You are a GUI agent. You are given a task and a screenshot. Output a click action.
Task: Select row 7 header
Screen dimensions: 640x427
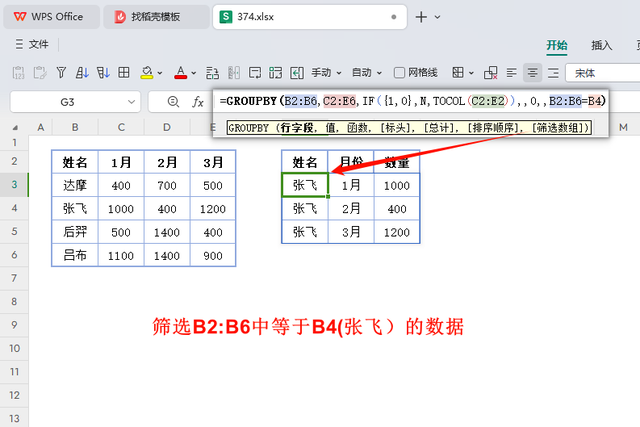click(14, 278)
